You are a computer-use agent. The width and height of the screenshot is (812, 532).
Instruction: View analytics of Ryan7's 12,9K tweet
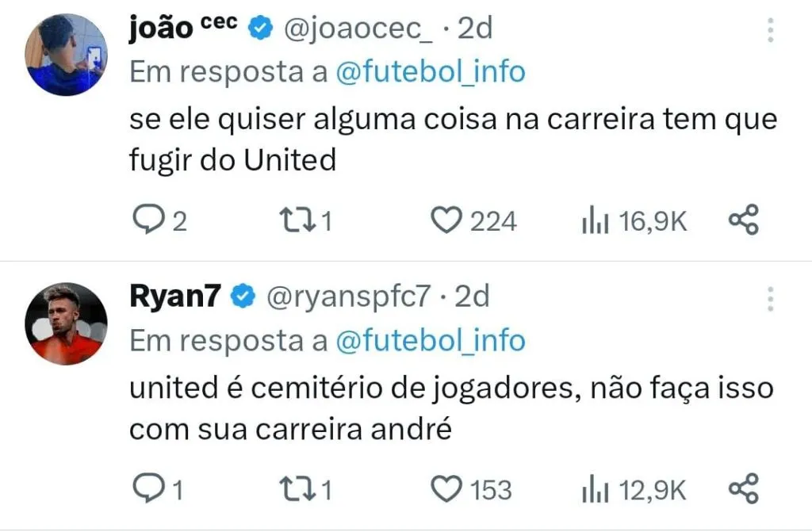point(595,489)
